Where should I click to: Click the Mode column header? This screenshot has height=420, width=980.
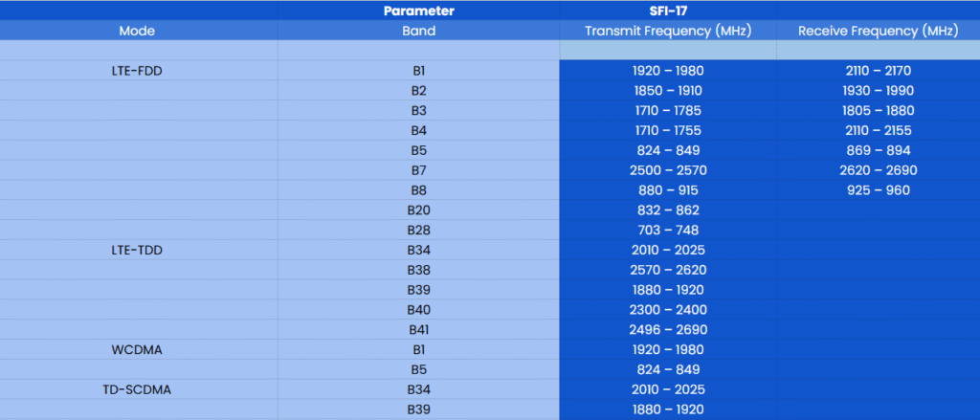coord(137,31)
